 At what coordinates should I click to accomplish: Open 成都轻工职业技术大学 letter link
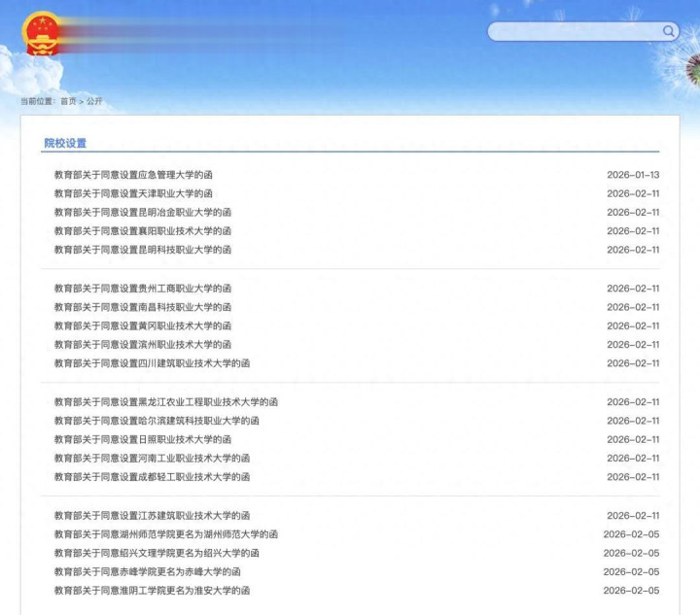pyautogui.click(x=153, y=477)
